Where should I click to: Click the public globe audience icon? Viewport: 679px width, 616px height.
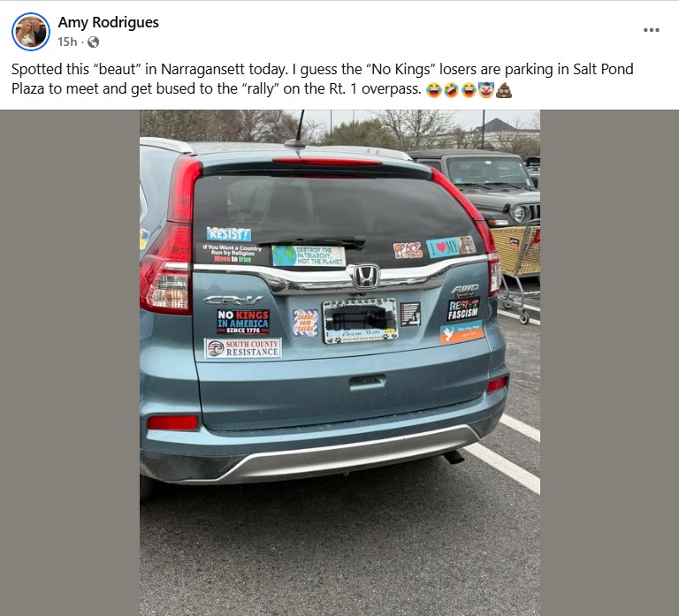[93, 42]
